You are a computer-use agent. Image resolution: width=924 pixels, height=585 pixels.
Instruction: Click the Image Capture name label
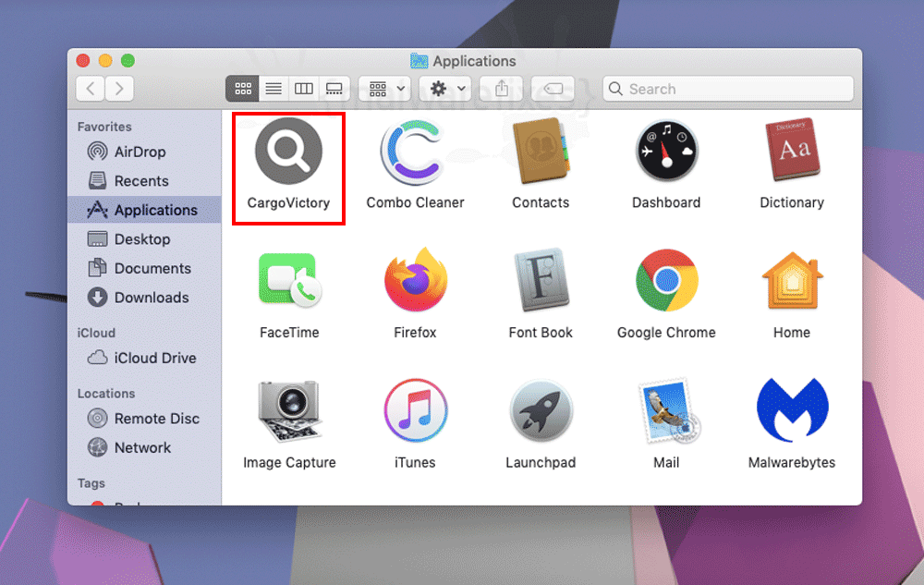(289, 463)
